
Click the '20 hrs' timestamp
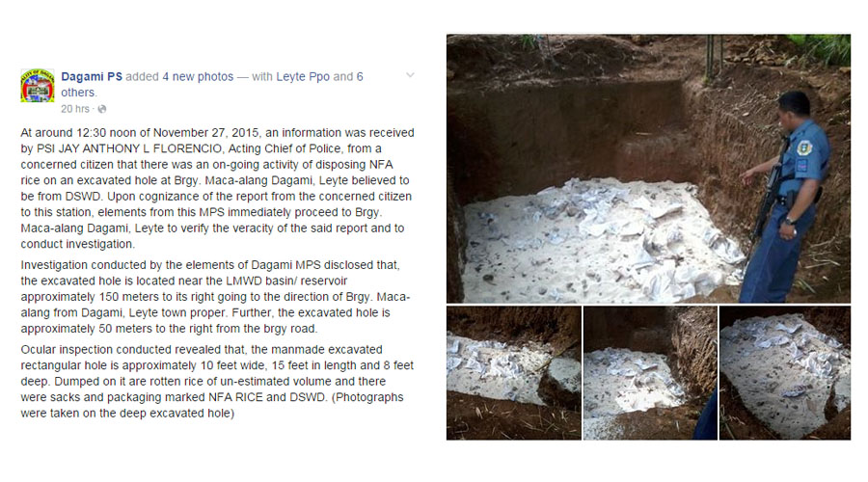coord(74,109)
